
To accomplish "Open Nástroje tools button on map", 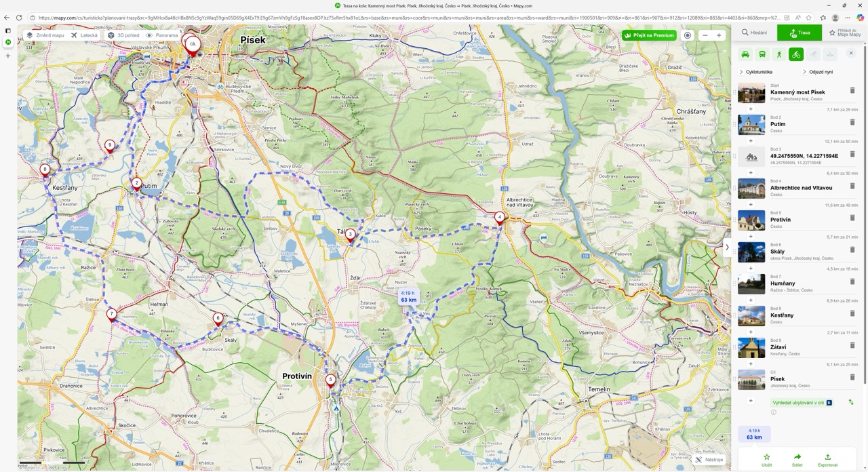I will point(709,460).
